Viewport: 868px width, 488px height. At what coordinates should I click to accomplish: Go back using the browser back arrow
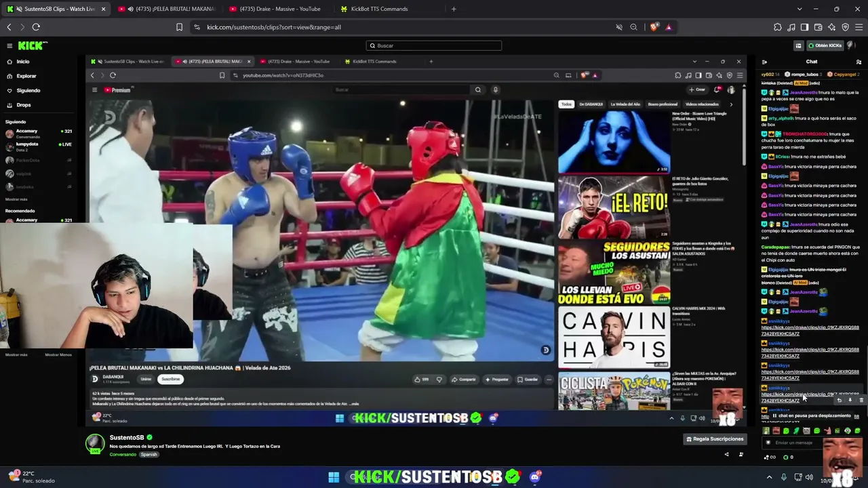(x=9, y=27)
